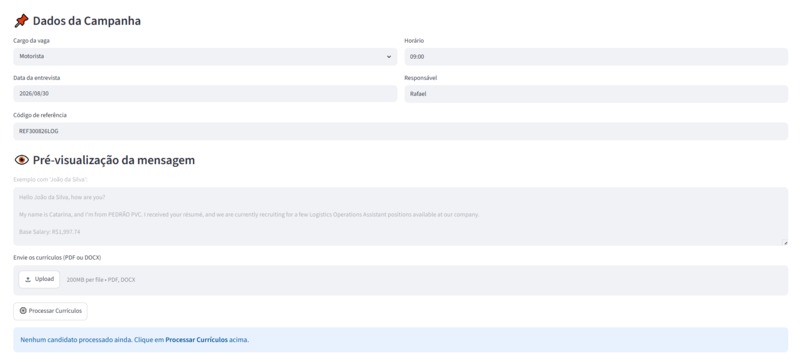This screenshot has width=806, height=362.
Task: Click the upload arrow icon in the Upload button
Action: [x=28, y=279]
